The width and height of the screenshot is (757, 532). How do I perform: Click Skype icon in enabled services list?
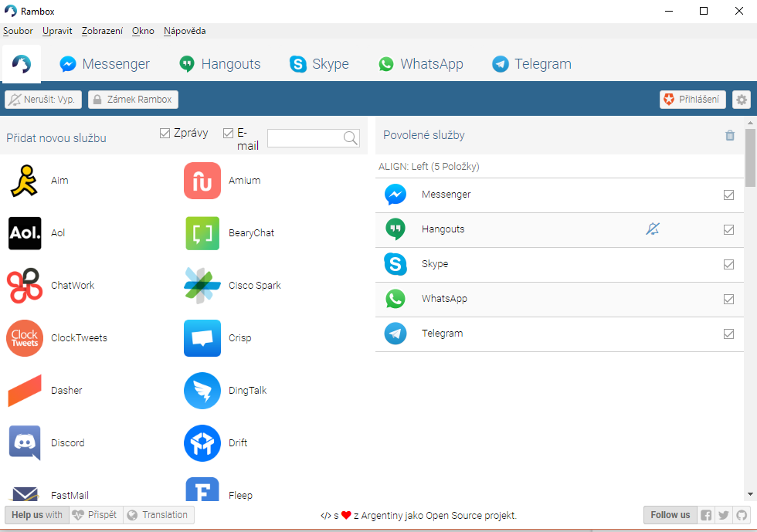[x=395, y=264]
